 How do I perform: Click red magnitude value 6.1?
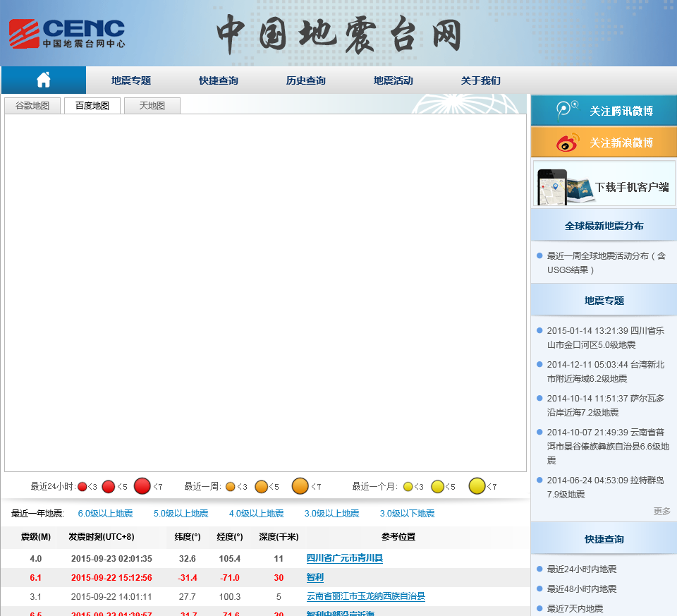click(35, 578)
